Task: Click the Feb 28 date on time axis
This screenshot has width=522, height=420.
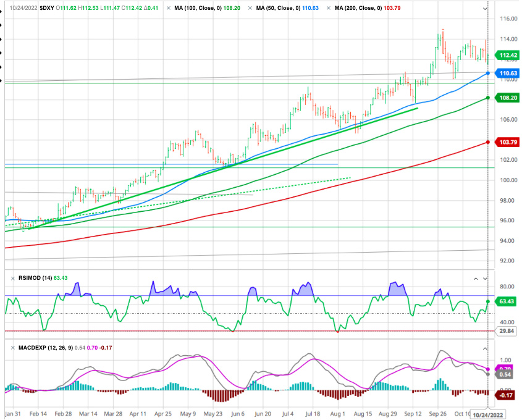Action: click(63, 414)
